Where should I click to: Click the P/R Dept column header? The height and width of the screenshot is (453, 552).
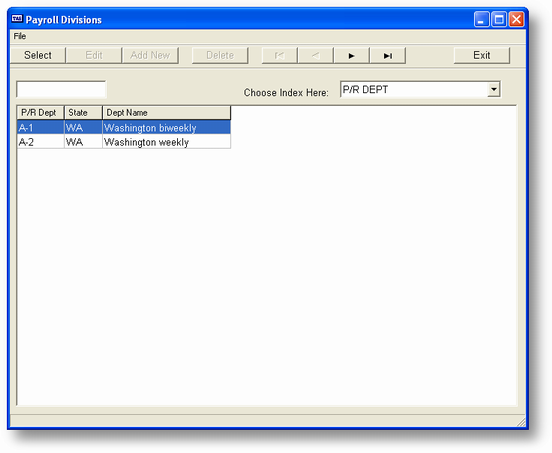coord(40,113)
